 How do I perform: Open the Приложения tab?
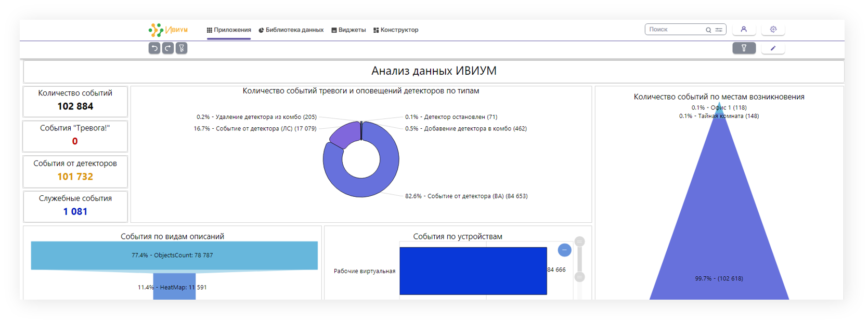coord(229,30)
